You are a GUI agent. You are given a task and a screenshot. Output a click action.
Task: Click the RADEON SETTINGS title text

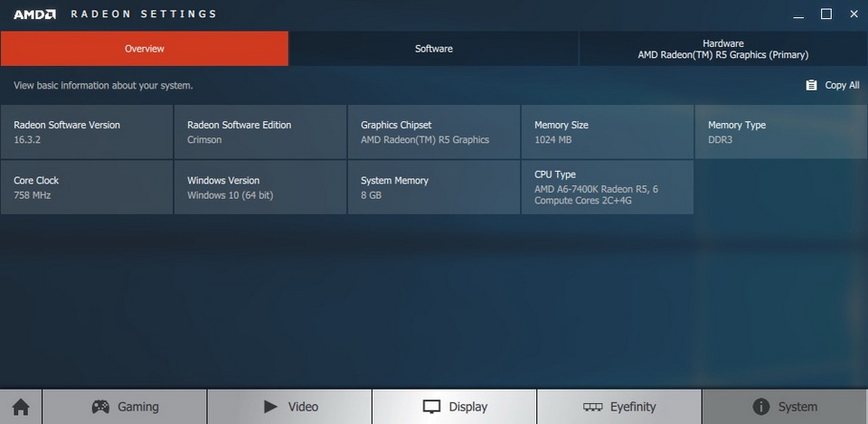tap(144, 14)
